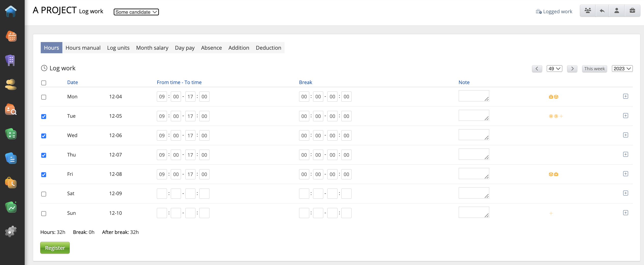Check the Monday 12-04 checkbox
The image size is (644, 265).
point(44,97)
